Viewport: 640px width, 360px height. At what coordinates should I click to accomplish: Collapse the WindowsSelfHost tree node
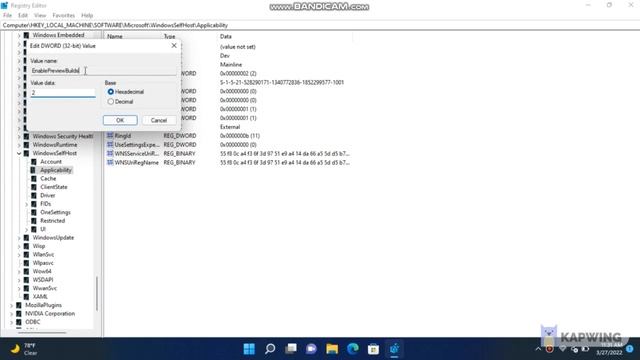click(x=19, y=153)
